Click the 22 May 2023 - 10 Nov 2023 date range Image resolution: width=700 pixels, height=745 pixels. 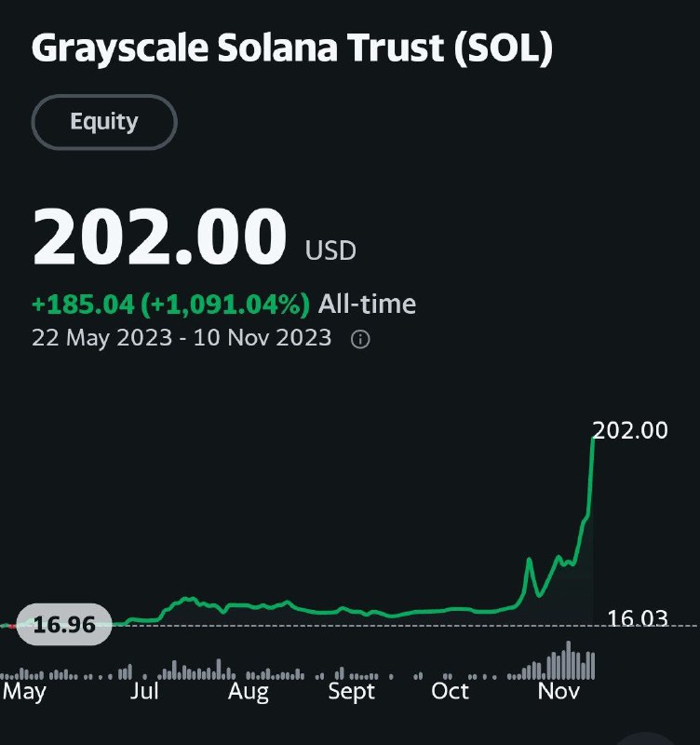click(182, 338)
